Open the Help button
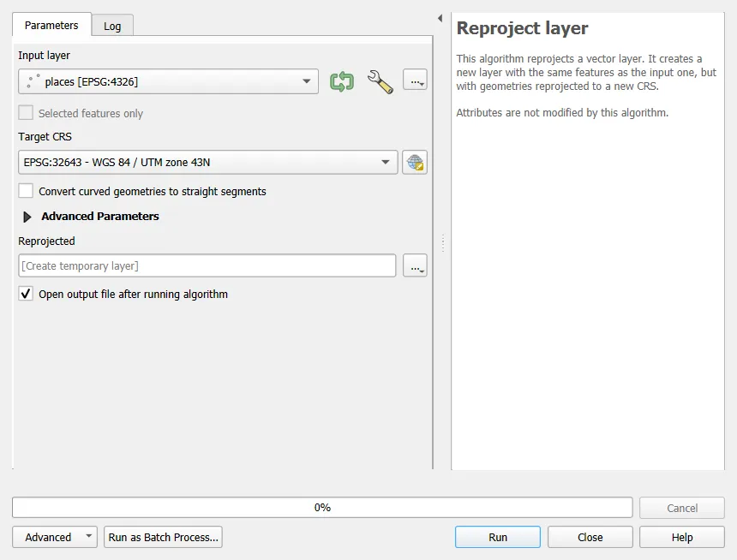This screenshot has height=560, width=737. (x=682, y=537)
